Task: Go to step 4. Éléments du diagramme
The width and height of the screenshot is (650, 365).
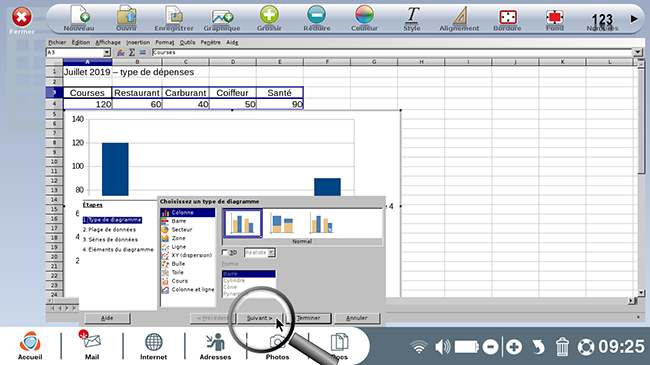Action: click(118, 249)
